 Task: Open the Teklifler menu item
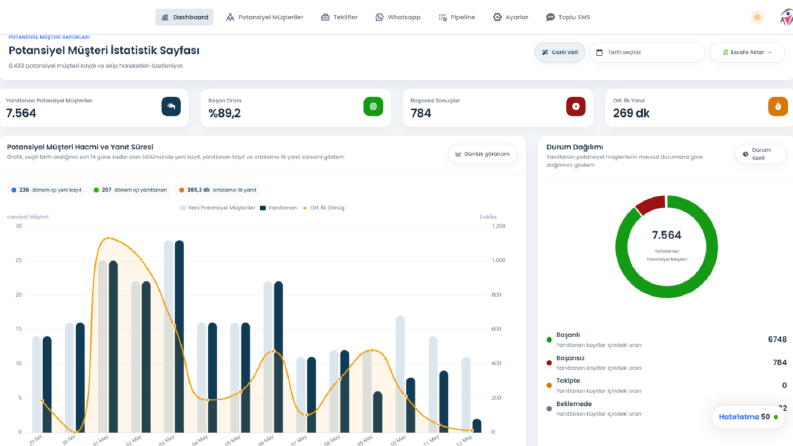339,17
